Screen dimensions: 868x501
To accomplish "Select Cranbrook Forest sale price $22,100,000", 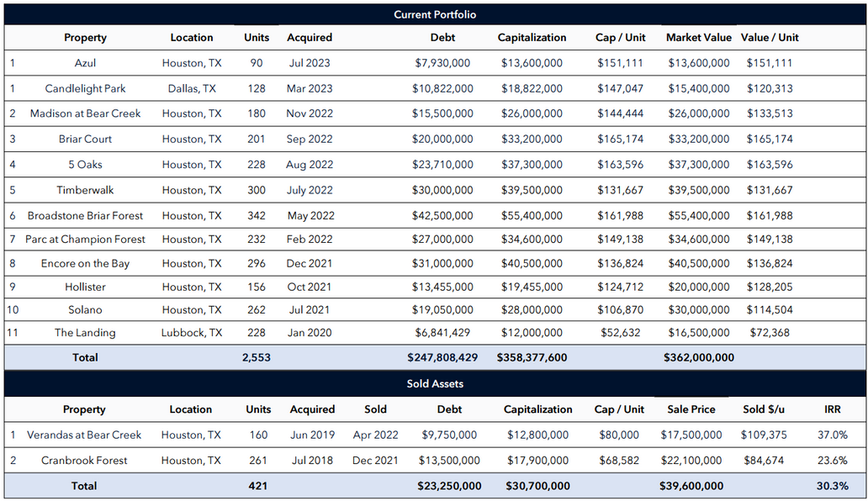I will point(691,460).
